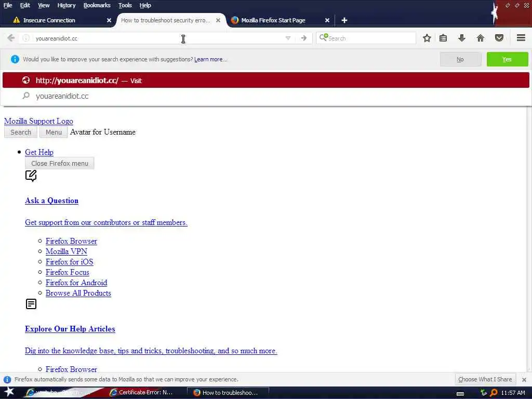Click the orange magnifier tray icon
This screenshot has width=532, height=399.
pyautogui.click(x=494, y=393)
